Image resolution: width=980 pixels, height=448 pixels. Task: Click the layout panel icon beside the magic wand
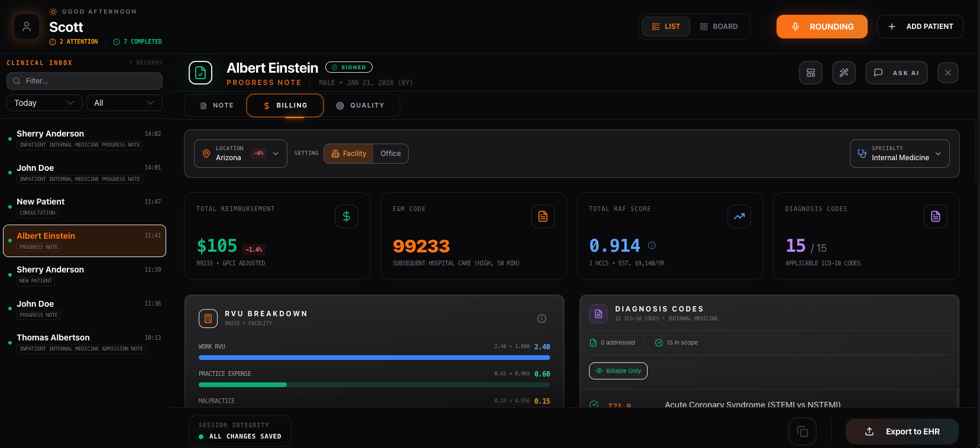(810, 73)
